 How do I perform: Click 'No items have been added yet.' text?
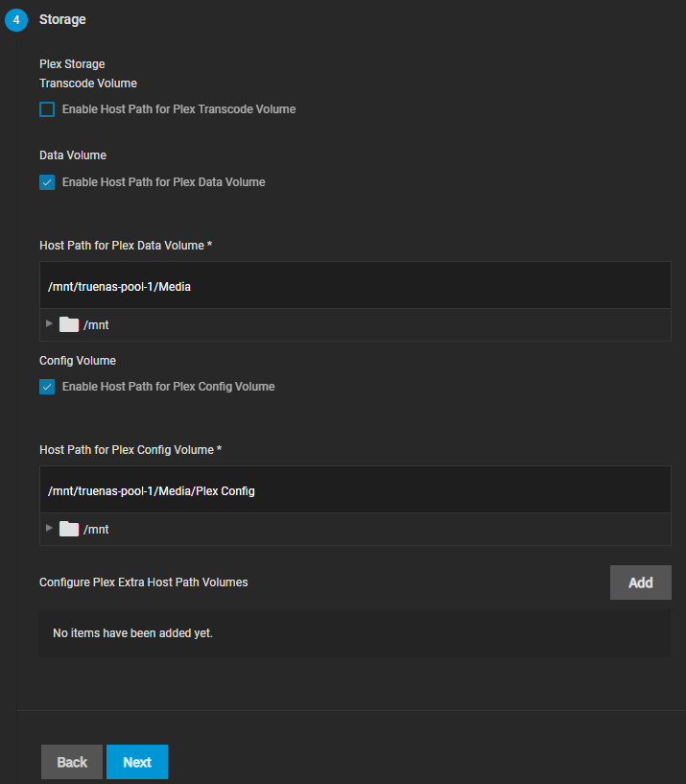133,633
